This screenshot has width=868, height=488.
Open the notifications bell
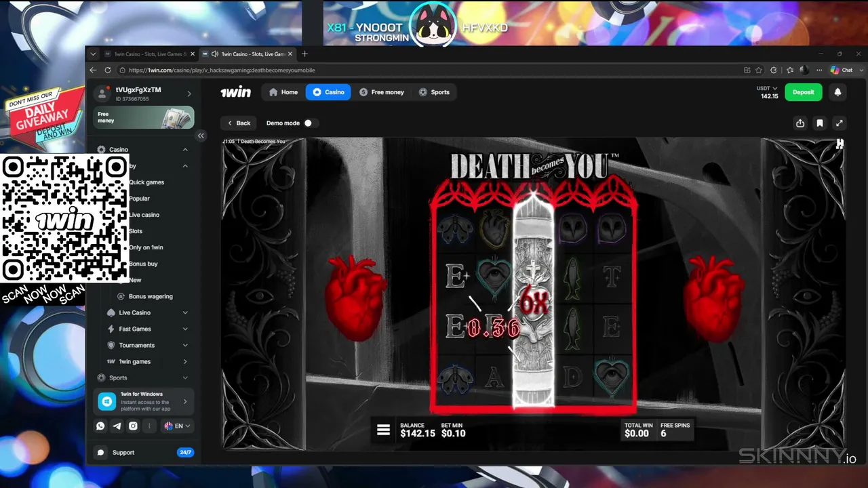(x=837, y=92)
